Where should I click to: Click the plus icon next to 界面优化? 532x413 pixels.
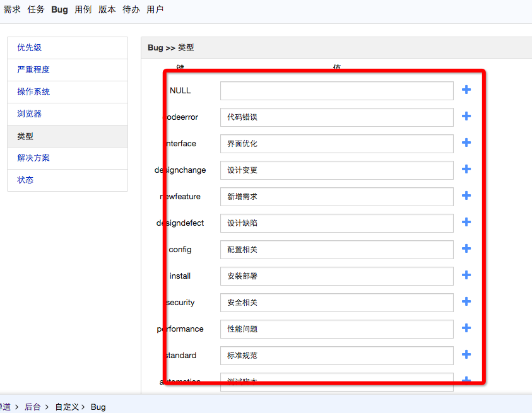[466, 143]
